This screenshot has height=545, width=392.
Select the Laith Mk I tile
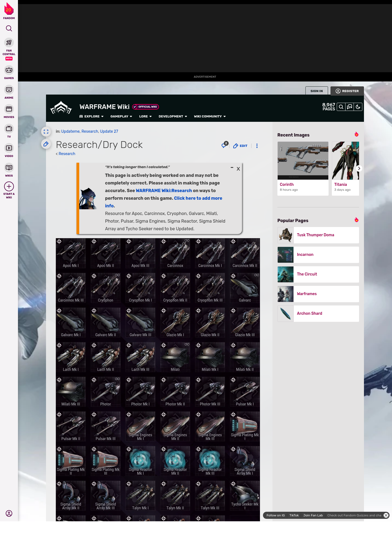coord(71,357)
